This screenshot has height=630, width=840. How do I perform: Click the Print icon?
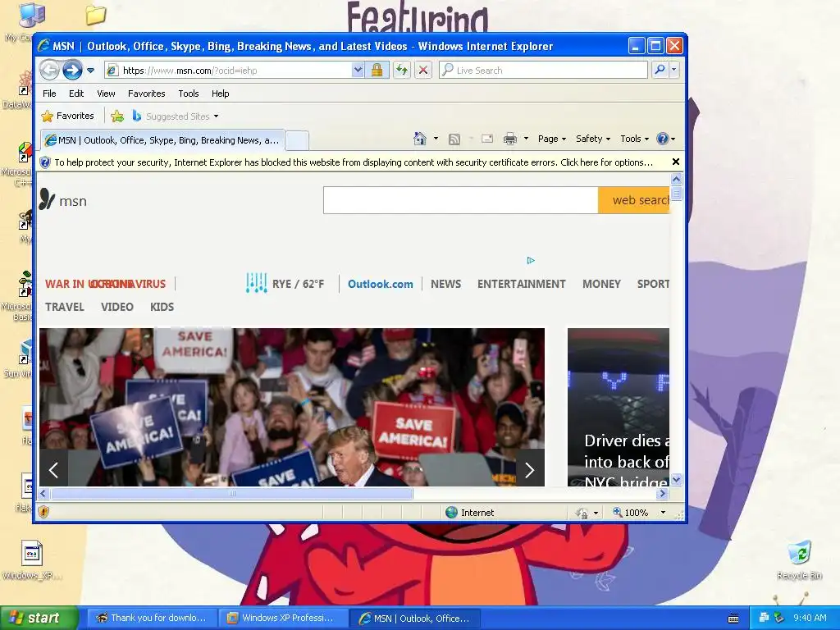510,139
